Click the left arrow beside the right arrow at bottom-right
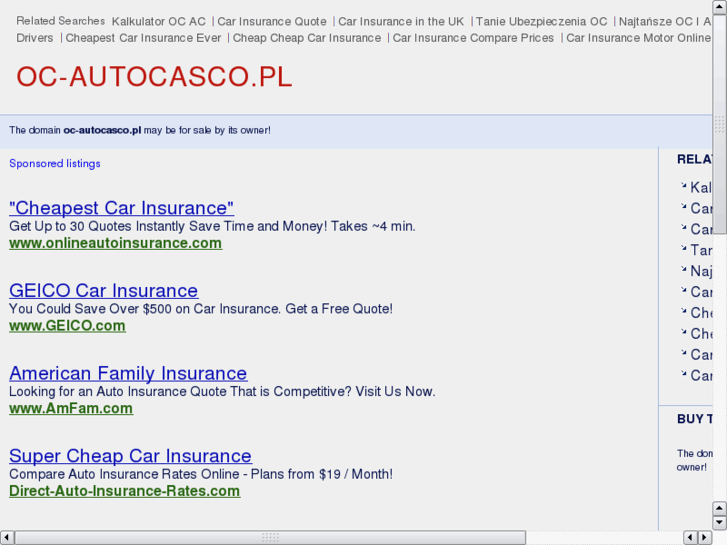 [690, 538]
